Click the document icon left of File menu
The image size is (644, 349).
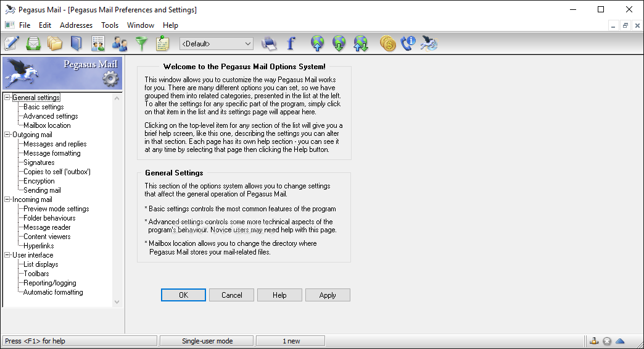(10, 25)
